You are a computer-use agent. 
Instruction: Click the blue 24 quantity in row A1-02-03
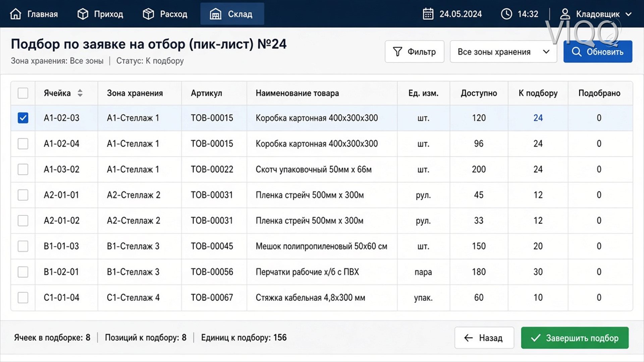(x=538, y=118)
